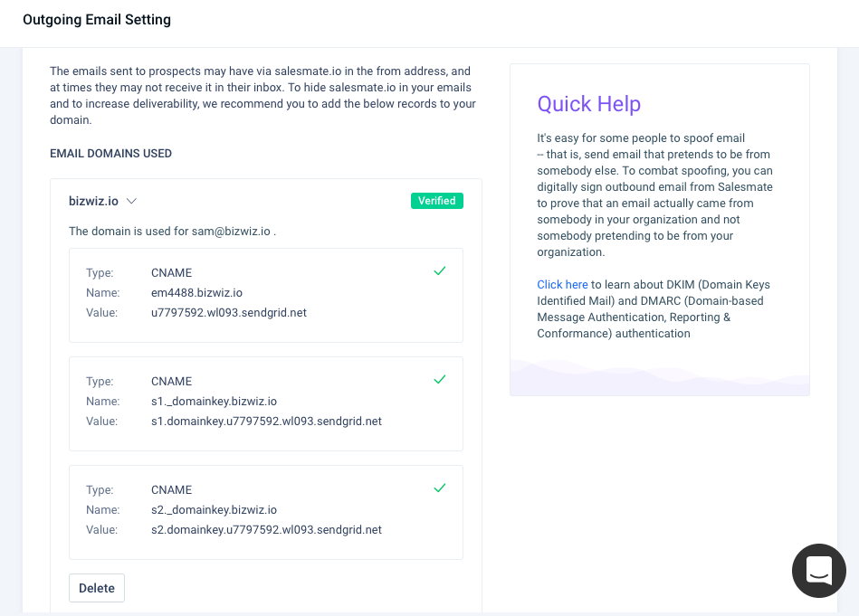This screenshot has height=616, width=859.
Task: Click the CNAME type of first record
Action: tap(171, 272)
